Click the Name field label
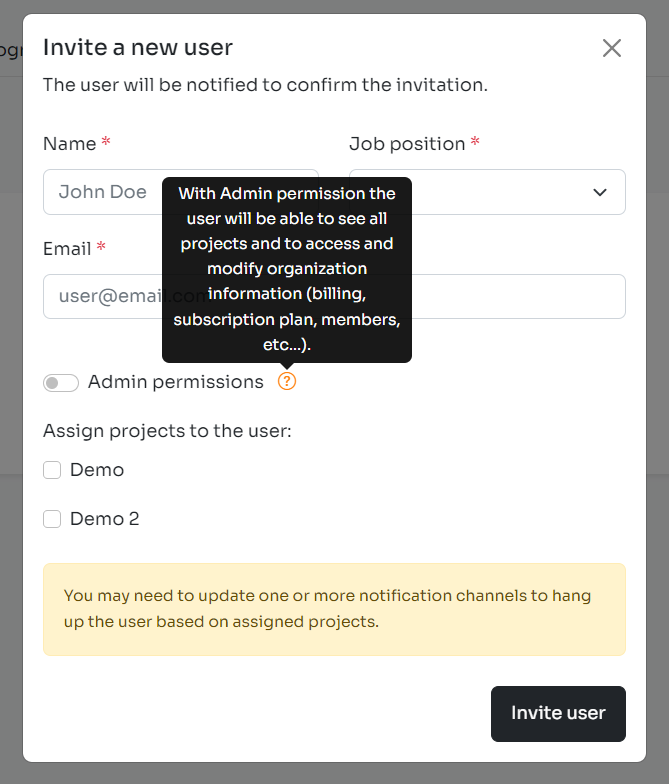This screenshot has height=784, width=669. 69,144
